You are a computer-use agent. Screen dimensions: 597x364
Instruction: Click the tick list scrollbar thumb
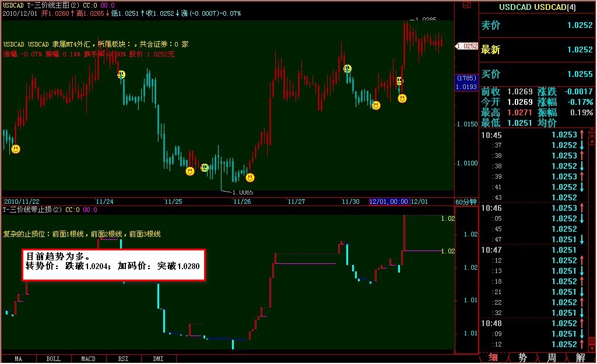(592, 341)
